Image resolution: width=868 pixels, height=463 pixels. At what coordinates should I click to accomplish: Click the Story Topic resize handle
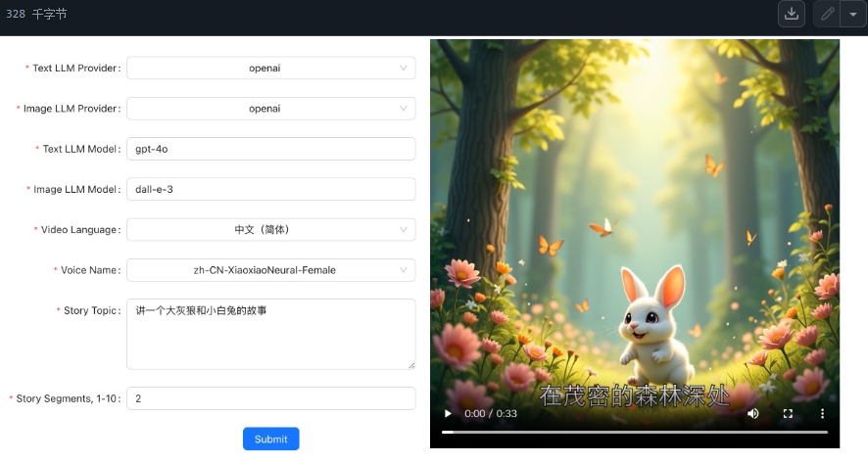pyautogui.click(x=411, y=365)
